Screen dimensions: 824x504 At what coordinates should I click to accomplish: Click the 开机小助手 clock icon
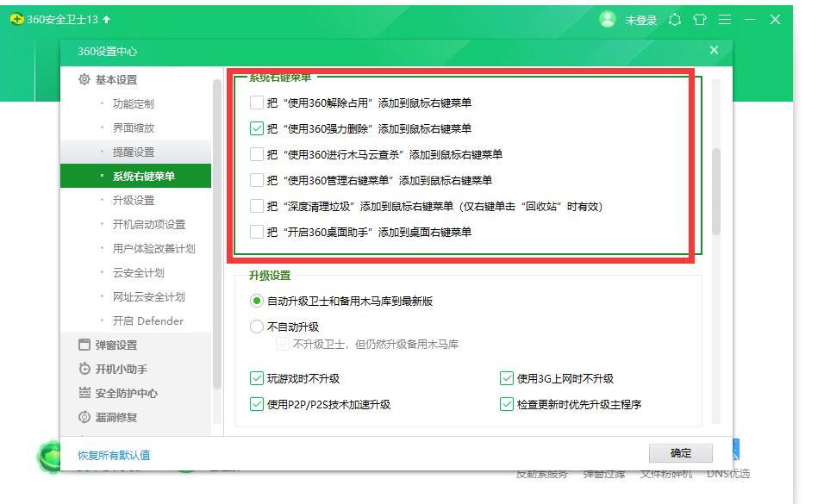point(84,369)
